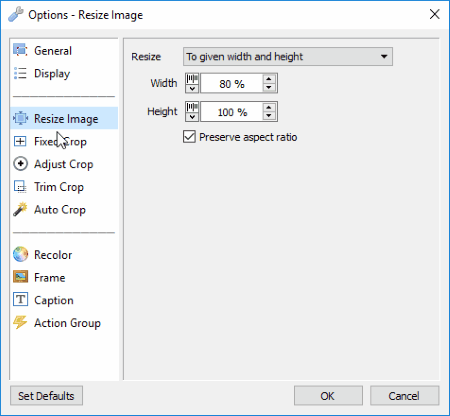Select the Frame picture icon
Image resolution: width=450 pixels, height=416 pixels.
pos(20,277)
